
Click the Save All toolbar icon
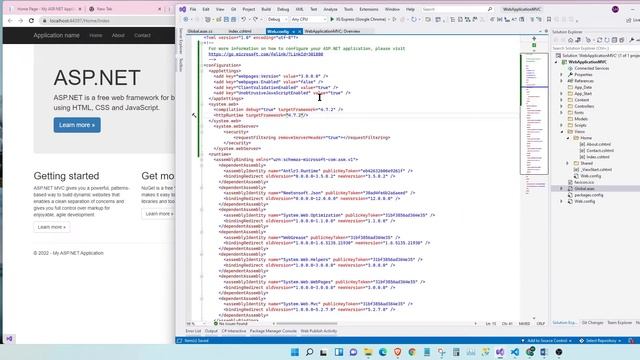coord(233,19)
